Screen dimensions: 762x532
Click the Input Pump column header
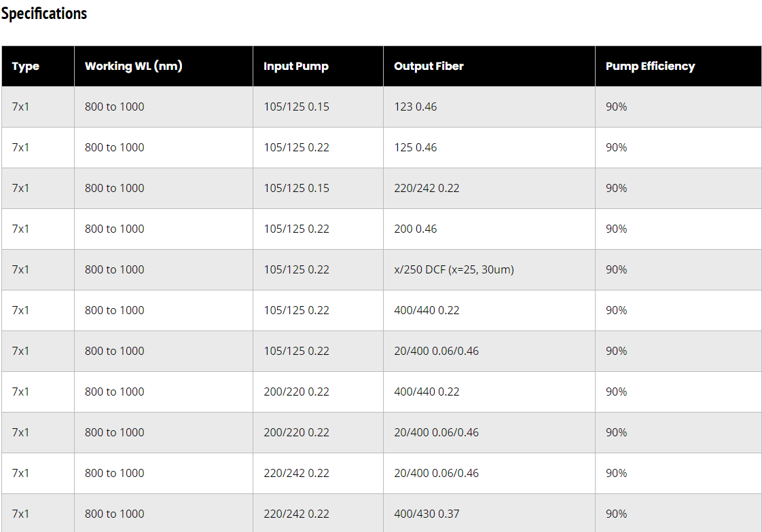[x=295, y=66]
